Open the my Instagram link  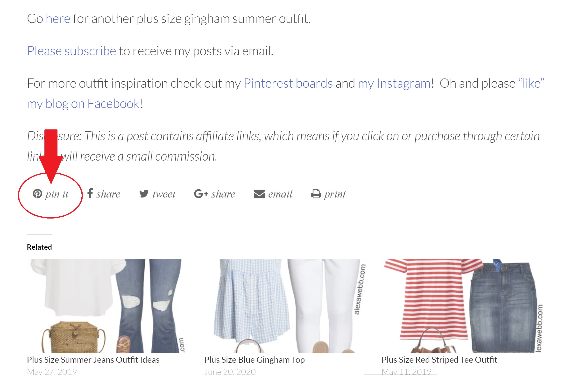tap(394, 84)
